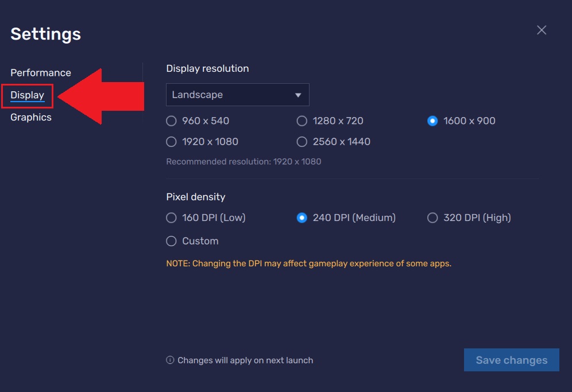The width and height of the screenshot is (572, 392).
Task: Switch to the Performance tab
Action: tap(41, 72)
